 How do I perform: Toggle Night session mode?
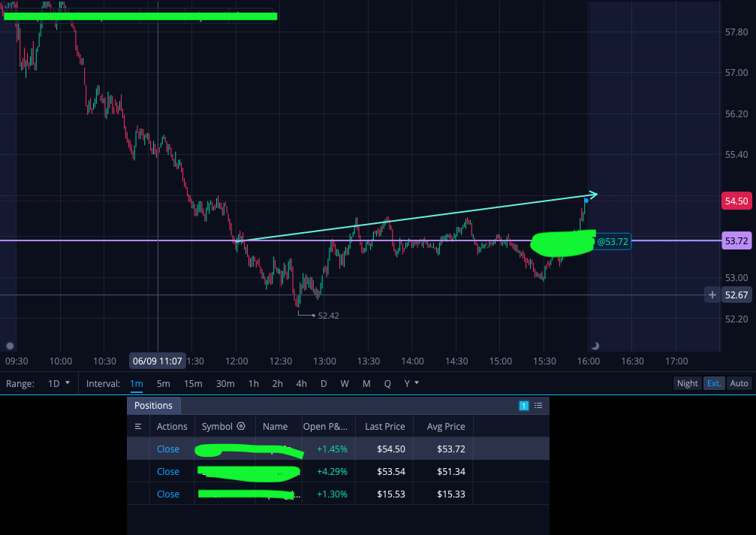pyautogui.click(x=687, y=383)
